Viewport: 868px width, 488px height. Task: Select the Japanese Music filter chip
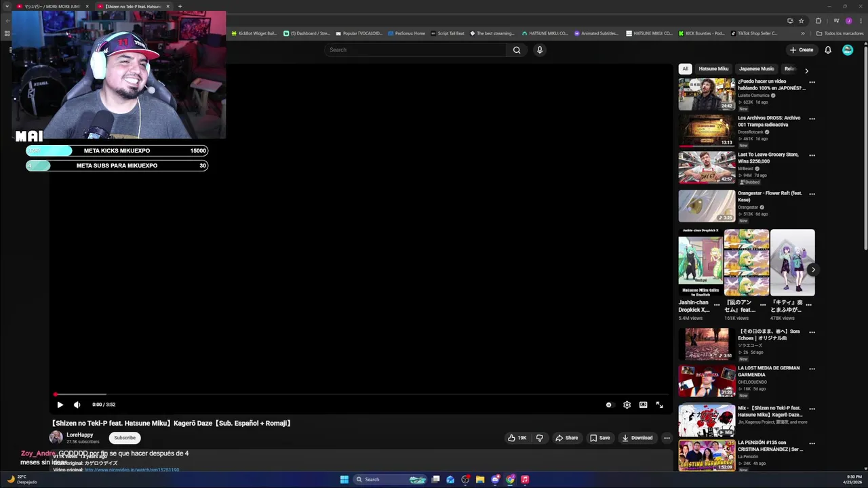coord(756,68)
